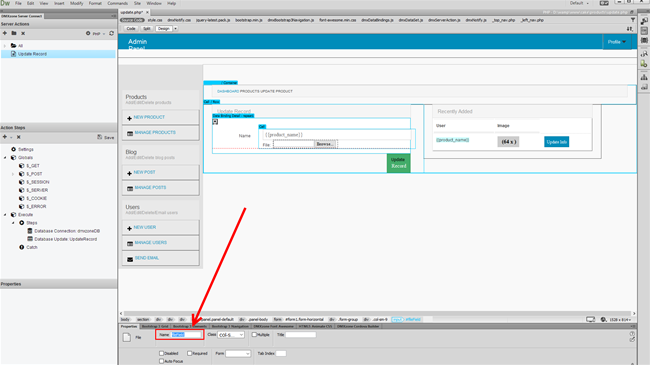Click the Tab Index input field
This screenshot has width=650, height=365.
tap(281, 353)
